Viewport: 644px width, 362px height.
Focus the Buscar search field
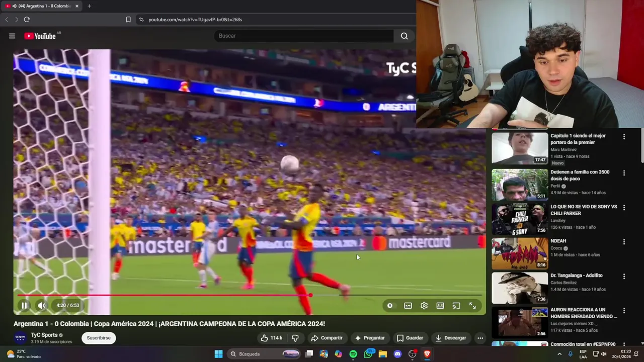[x=304, y=36]
